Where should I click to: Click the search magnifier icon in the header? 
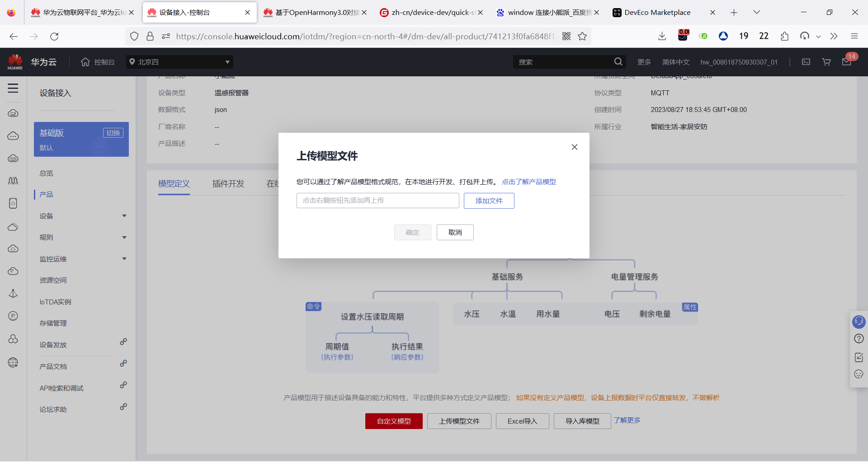(618, 61)
